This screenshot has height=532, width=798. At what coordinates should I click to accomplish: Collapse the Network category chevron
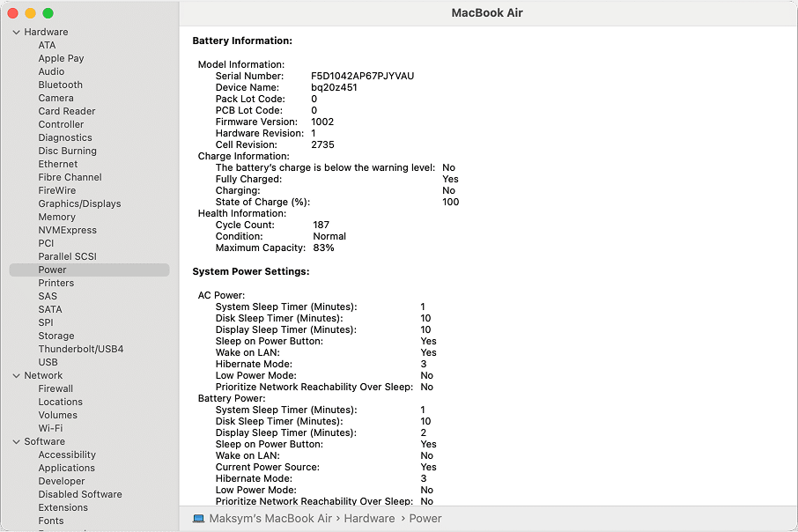tap(16, 376)
